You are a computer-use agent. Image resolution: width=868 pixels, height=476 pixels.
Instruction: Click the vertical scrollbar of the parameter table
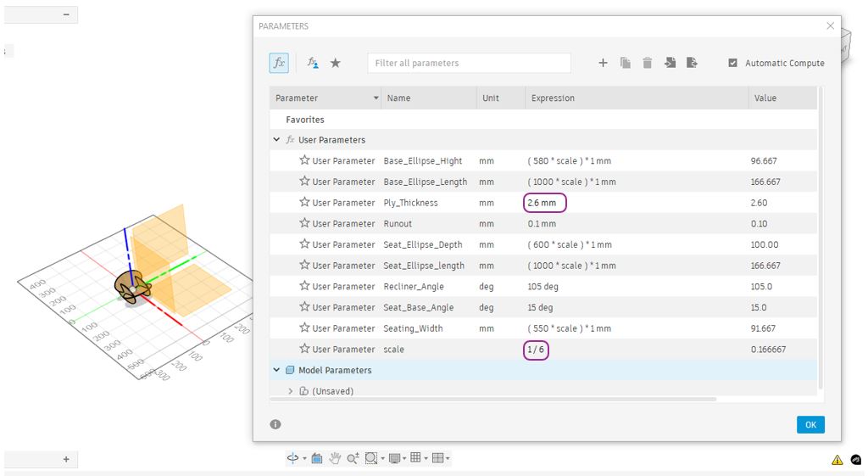pos(821,238)
